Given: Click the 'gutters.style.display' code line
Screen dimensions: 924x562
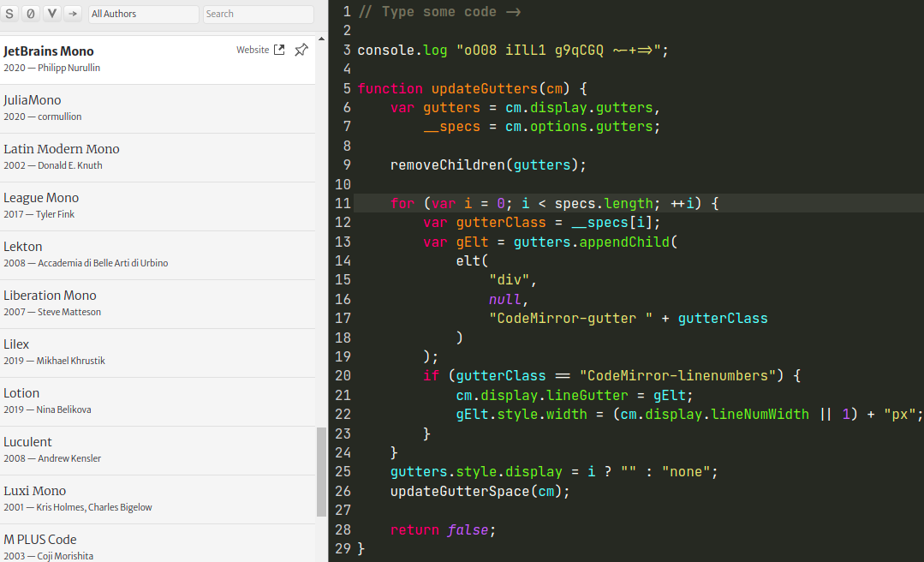Looking at the screenshot, I should tap(554, 472).
